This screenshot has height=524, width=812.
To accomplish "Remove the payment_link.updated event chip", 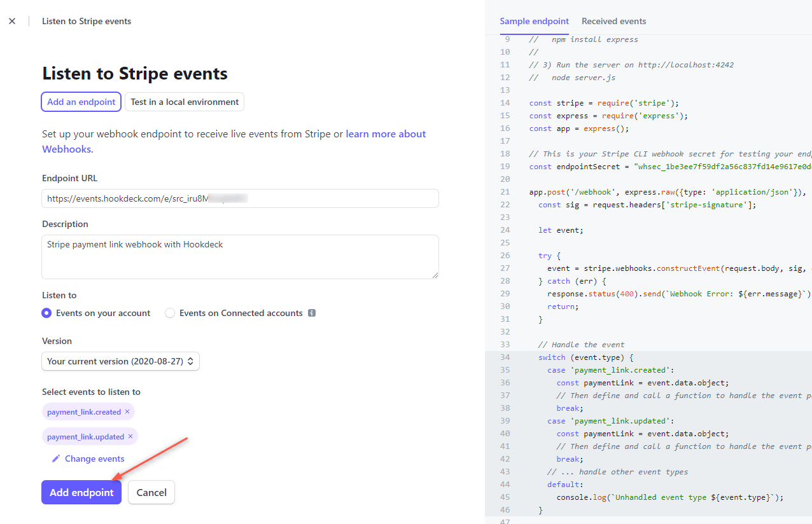I will pyautogui.click(x=130, y=436).
